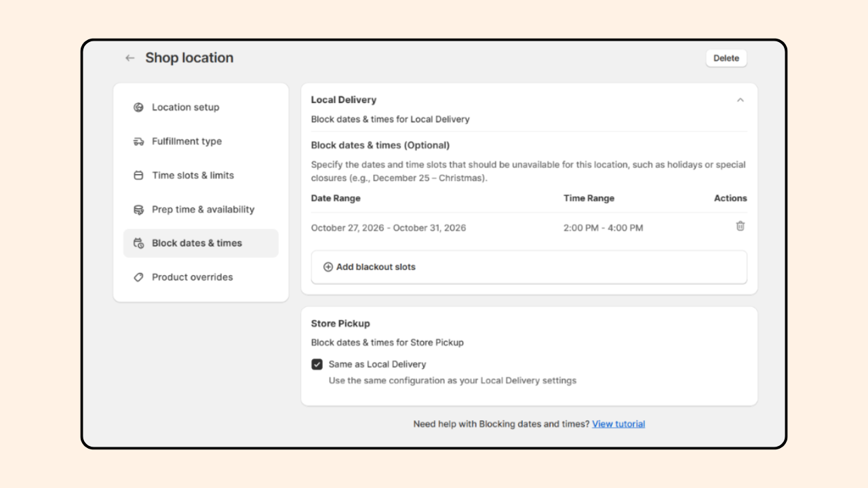Screen dimensions: 868x488
Task: Go to Prep time & availability
Action: point(201,209)
